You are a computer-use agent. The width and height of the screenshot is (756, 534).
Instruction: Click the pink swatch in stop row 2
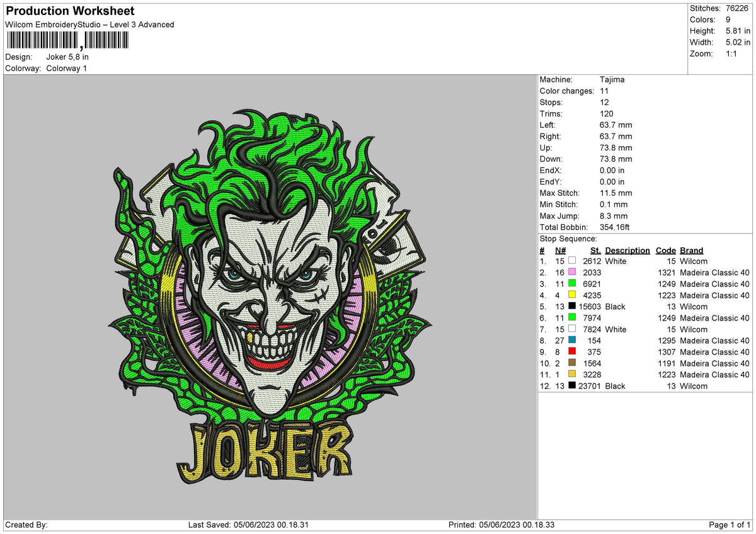(x=572, y=272)
